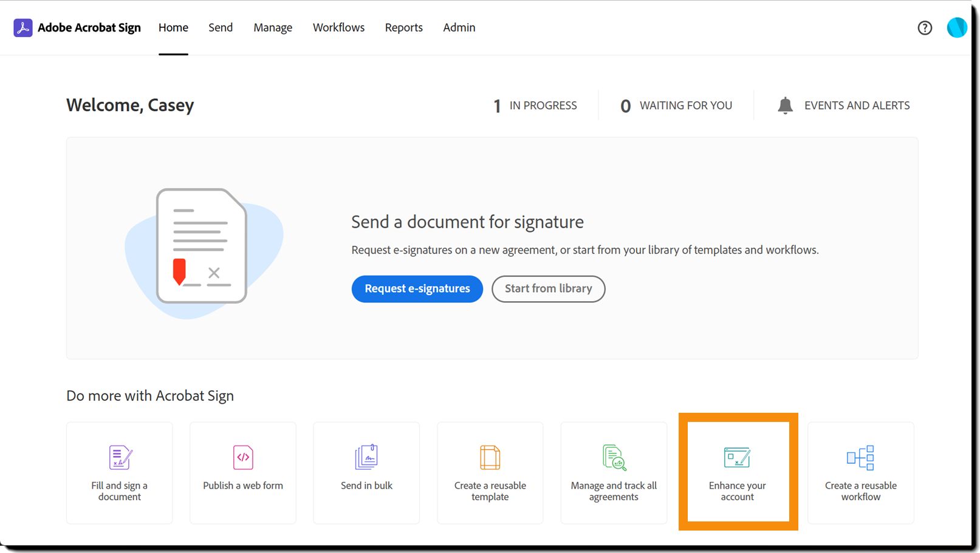Switch to the Send tab
The image size is (980, 553).
pyautogui.click(x=221, y=28)
